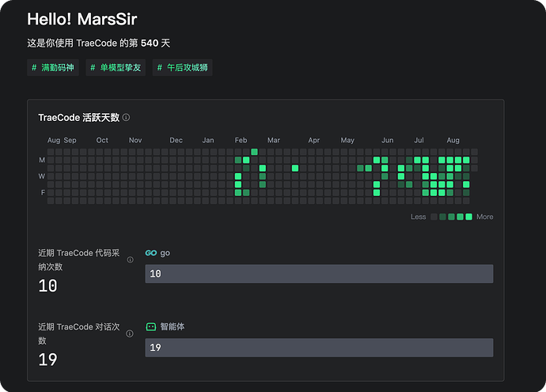Click the large 10 adoption count
Screen dimensions: 546x392
click(47, 286)
